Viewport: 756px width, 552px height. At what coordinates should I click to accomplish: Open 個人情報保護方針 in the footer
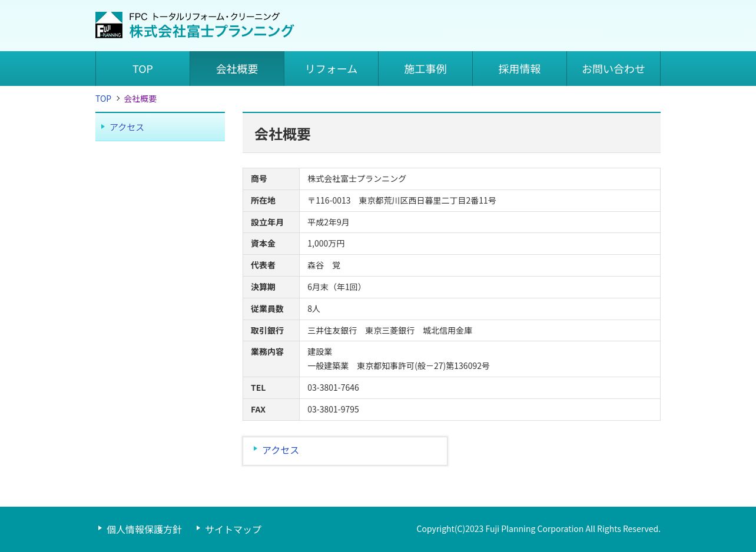[144, 530]
